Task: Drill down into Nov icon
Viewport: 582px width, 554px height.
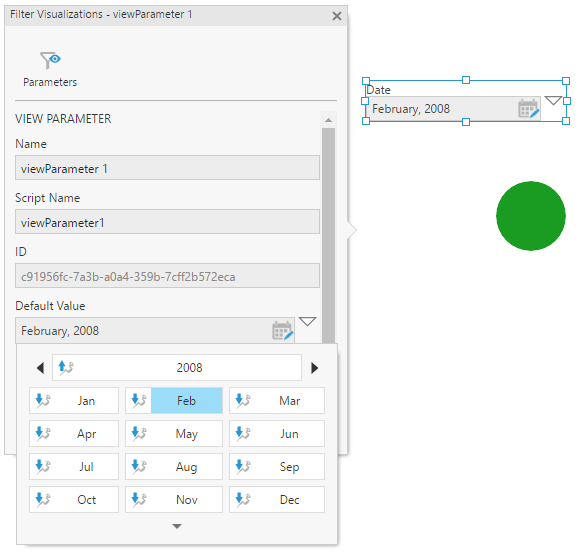Action: click(139, 499)
